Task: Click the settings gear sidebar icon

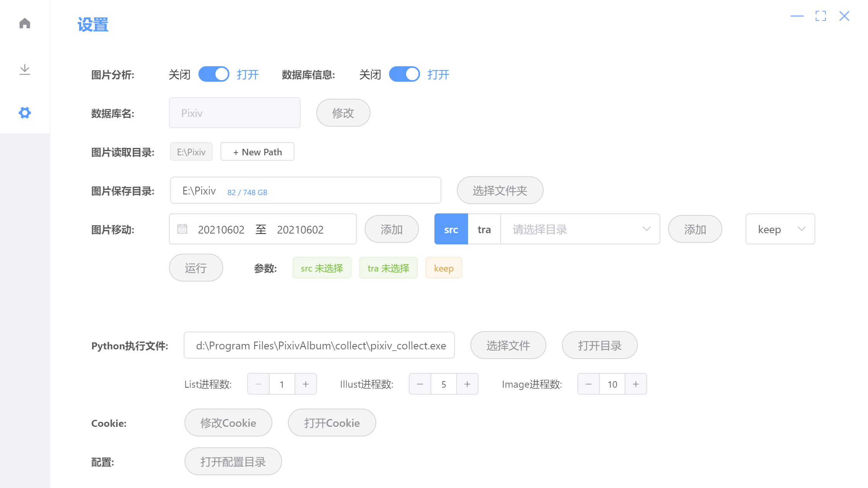Action: tap(25, 113)
